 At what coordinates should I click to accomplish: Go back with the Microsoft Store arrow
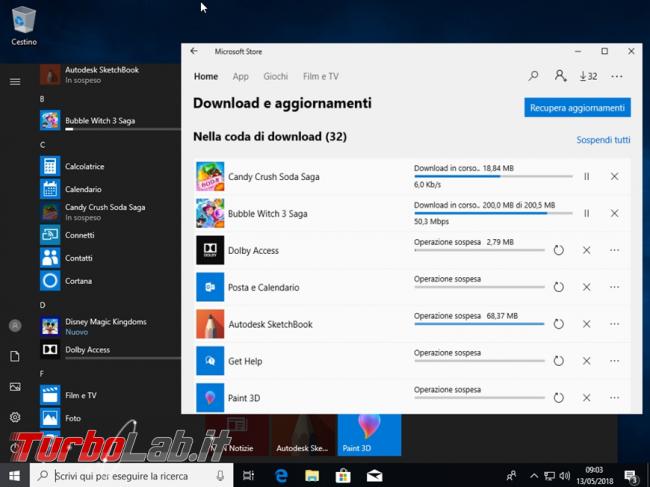(x=194, y=51)
